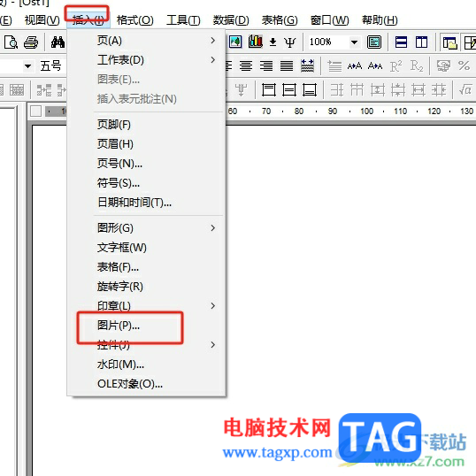Viewport: 476px width, 476px height.
Task: Click the table grid icon on left toolbar
Action: click(x=17, y=90)
